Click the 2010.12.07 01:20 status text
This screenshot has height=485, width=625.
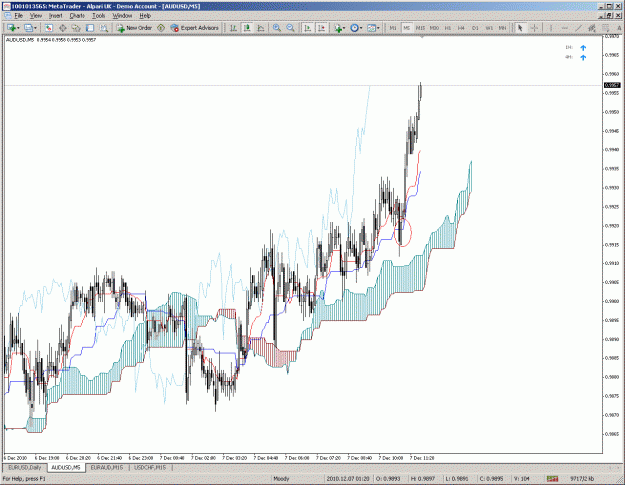click(348, 479)
